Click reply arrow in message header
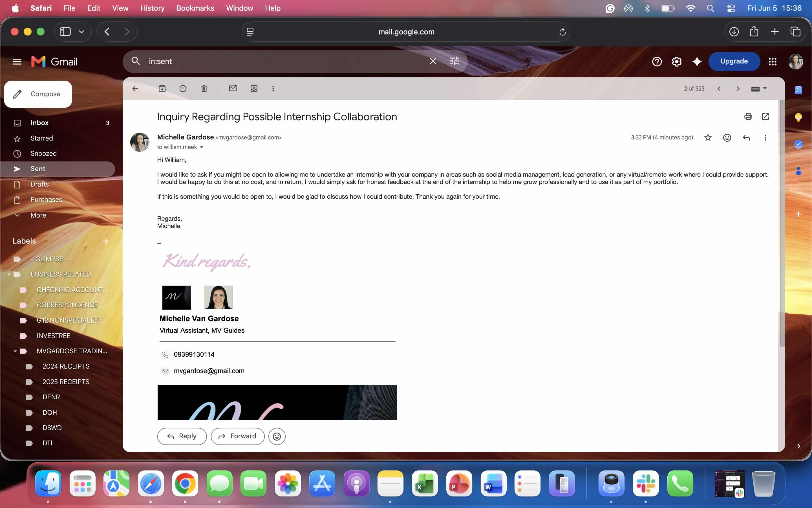The width and height of the screenshot is (812, 508). click(746, 138)
